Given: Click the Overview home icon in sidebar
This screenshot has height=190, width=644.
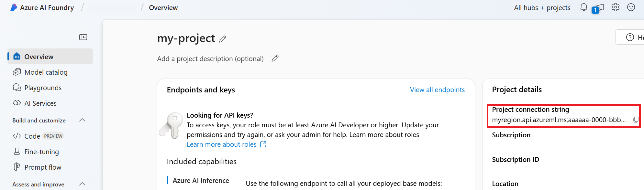Looking at the screenshot, I should [x=17, y=57].
